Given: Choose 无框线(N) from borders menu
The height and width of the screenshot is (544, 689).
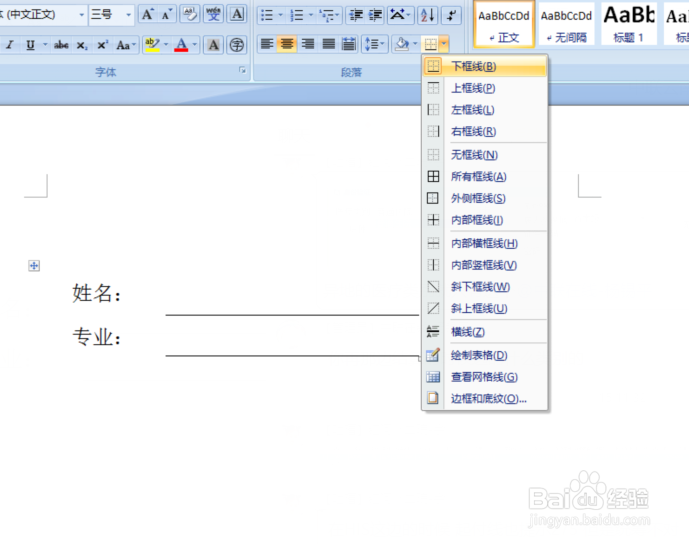Looking at the screenshot, I should (x=485, y=155).
